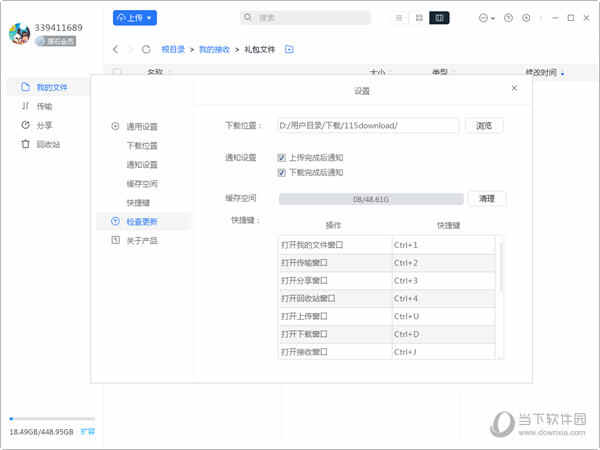Expand the minus-circle dropdown in title bar
Viewport: 600px width, 450px height.
tap(487, 18)
